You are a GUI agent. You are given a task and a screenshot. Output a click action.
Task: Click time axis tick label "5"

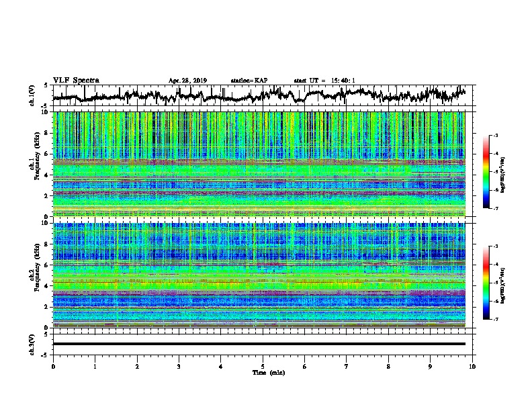click(263, 367)
